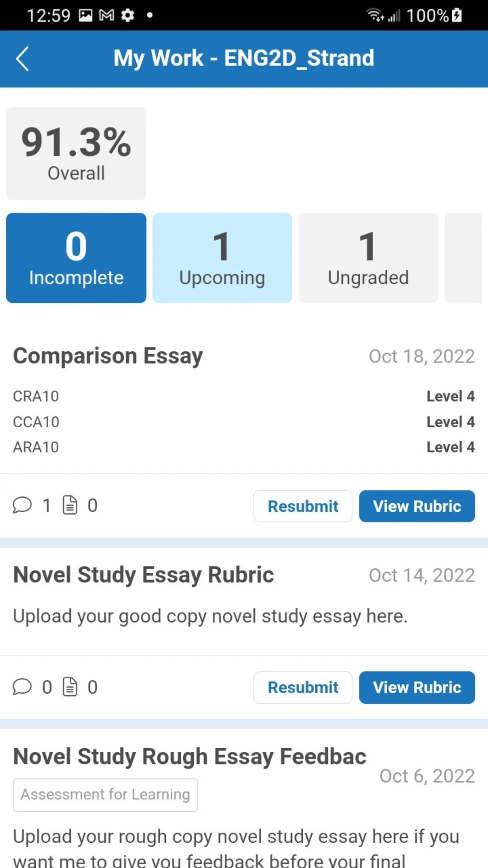488x868 pixels.
Task: Tap the back arrow in header
Action: point(22,59)
